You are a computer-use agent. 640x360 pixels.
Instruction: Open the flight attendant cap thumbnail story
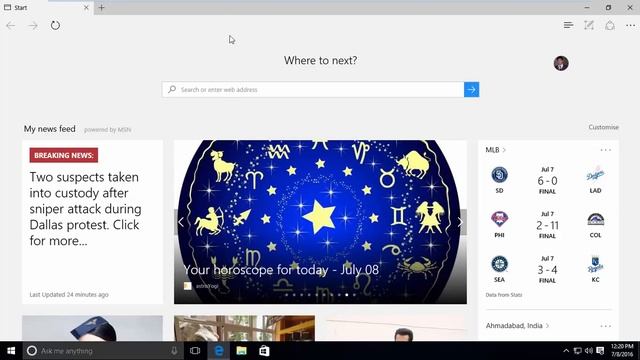tap(92, 328)
